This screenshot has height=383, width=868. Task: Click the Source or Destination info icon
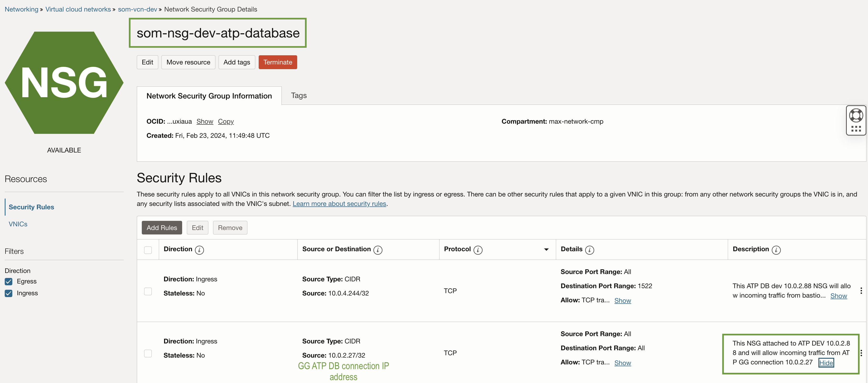point(378,250)
